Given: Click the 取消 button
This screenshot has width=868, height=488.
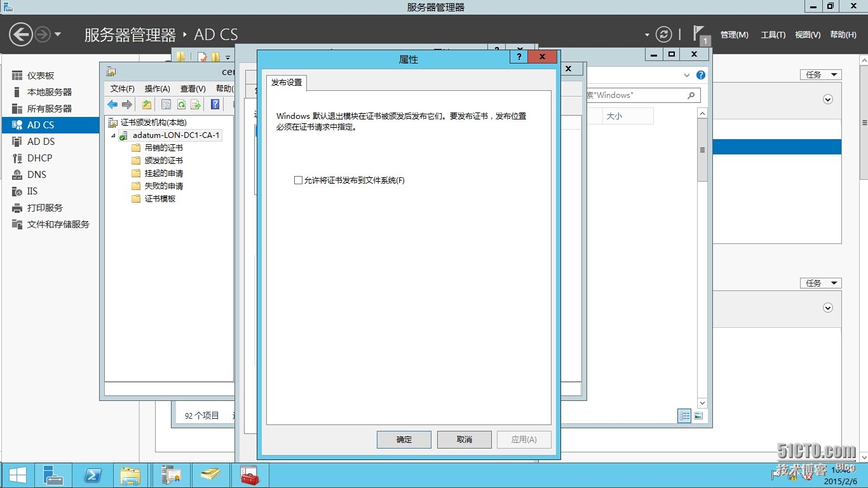Looking at the screenshot, I should 465,440.
